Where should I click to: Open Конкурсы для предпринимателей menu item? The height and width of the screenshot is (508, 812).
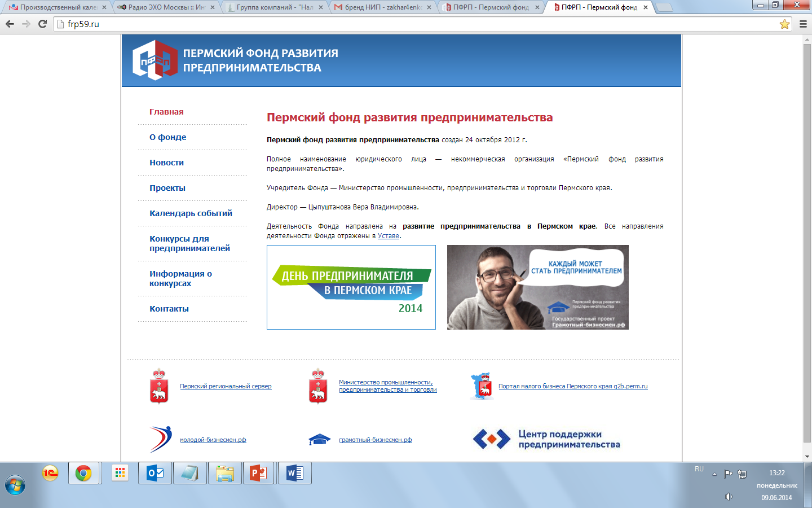tap(189, 243)
